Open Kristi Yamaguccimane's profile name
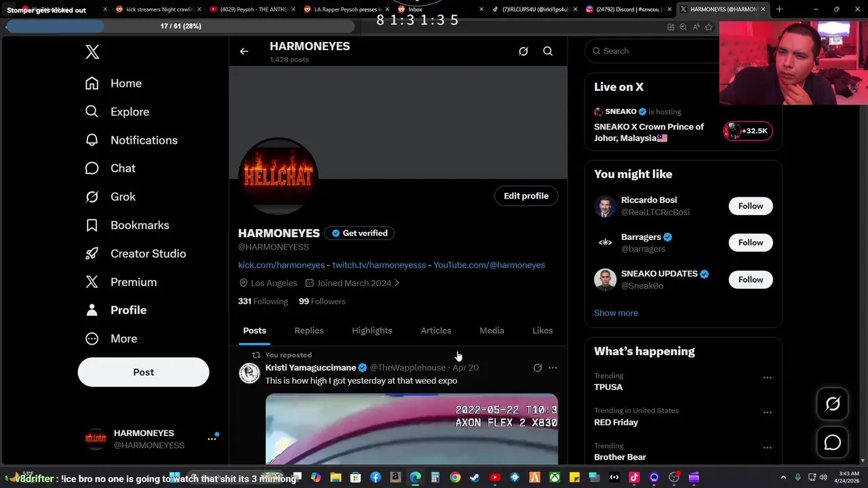Screen dimensions: 868x488 click(x=311, y=367)
